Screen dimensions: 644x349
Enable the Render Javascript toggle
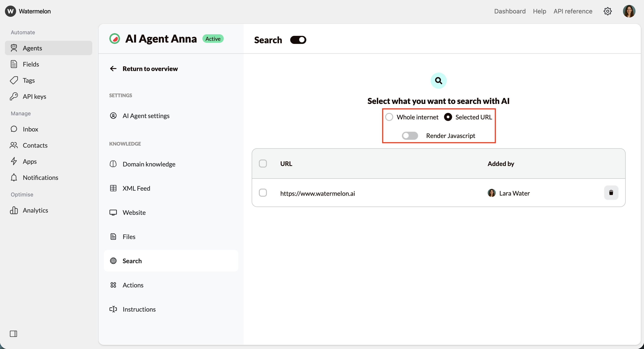tap(410, 136)
